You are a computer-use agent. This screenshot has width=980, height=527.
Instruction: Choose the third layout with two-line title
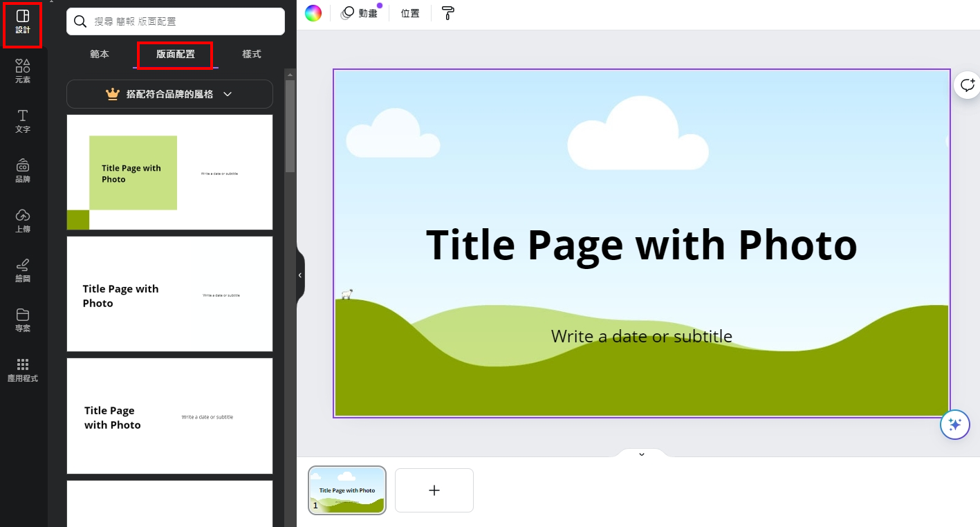tap(169, 416)
